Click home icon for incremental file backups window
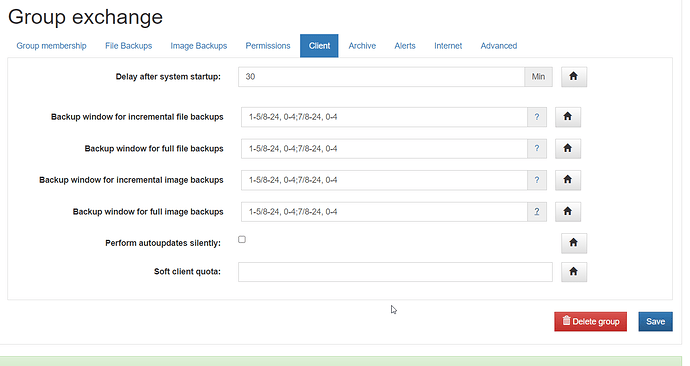The width and height of the screenshot is (690, 366). (568, 117)
